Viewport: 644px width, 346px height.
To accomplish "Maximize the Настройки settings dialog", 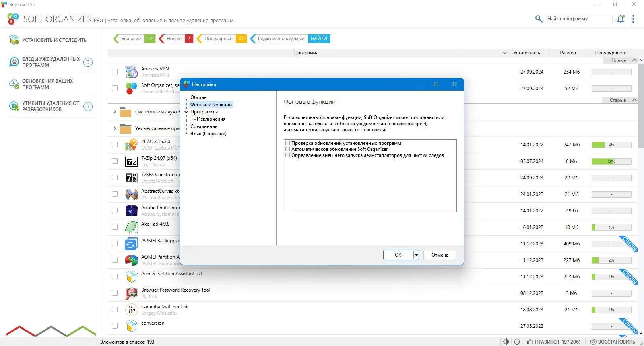I will tap(436, 84).
